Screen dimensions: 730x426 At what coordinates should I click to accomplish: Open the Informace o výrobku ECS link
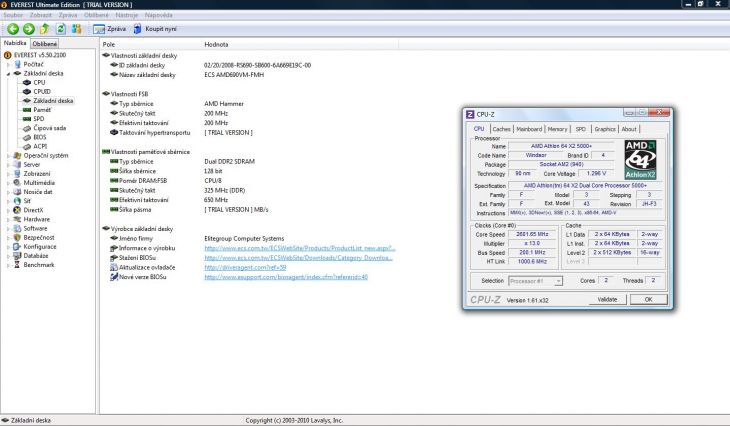300,248
